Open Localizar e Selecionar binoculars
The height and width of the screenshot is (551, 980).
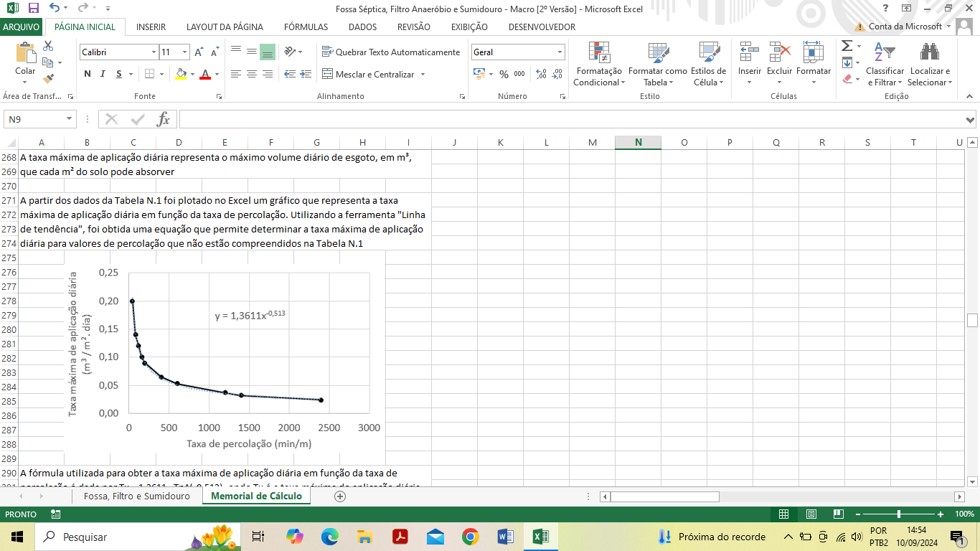[x=930, y=65]
